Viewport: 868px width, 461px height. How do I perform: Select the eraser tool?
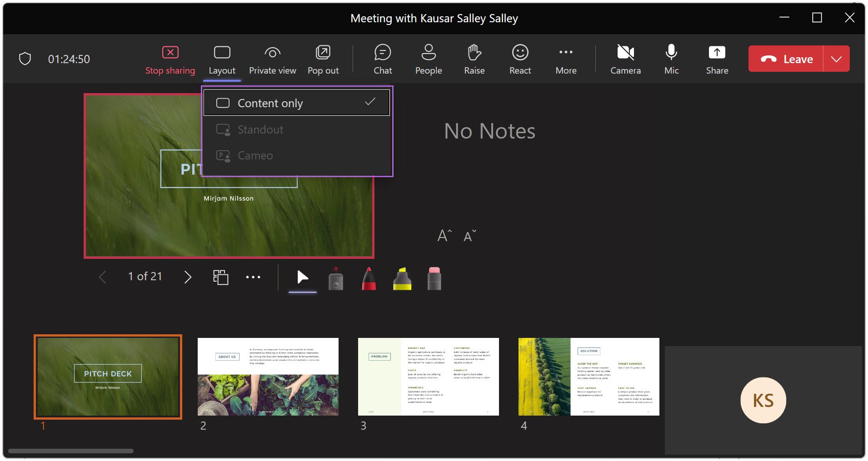pos(434,278)
